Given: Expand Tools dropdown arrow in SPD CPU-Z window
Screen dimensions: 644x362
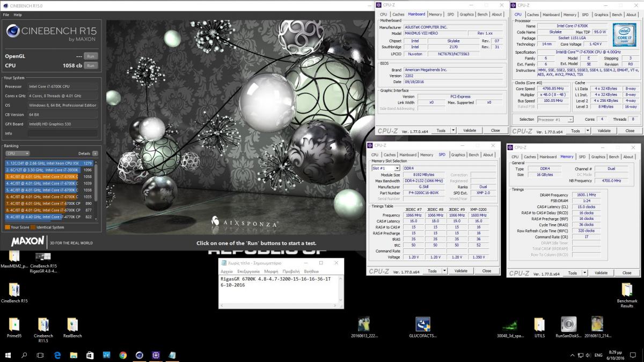Looking at the screenshot, I should [x=445, y=271].
